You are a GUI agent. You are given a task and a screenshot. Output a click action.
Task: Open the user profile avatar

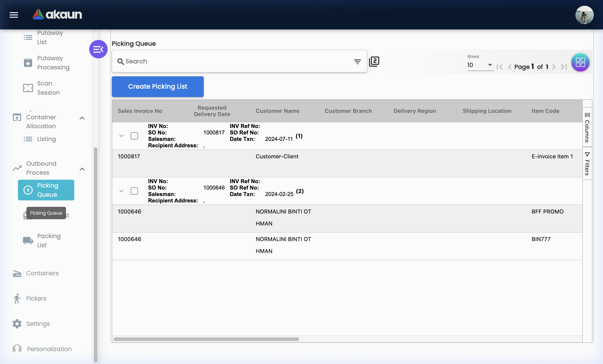coord(584,15)
